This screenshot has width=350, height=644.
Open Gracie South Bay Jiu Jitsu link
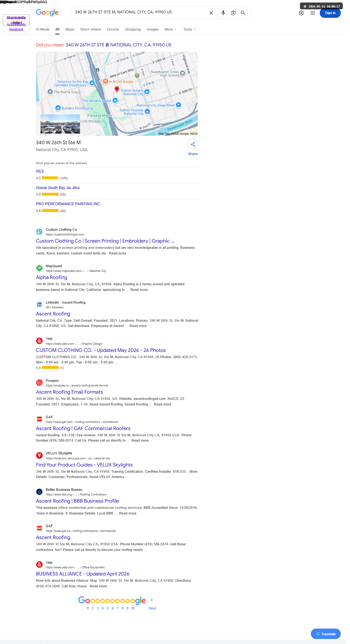(x=58, y=188)
